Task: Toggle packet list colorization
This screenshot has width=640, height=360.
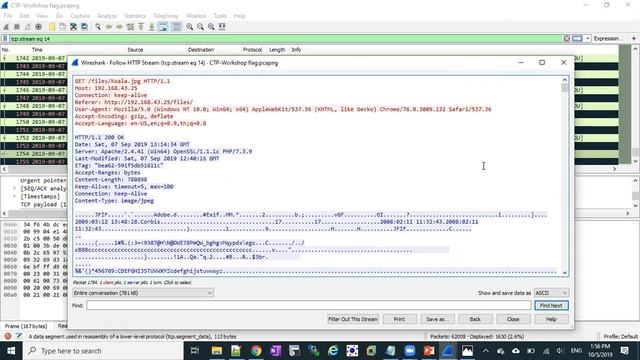Action: pyautogui.click(x=176, y=27)
